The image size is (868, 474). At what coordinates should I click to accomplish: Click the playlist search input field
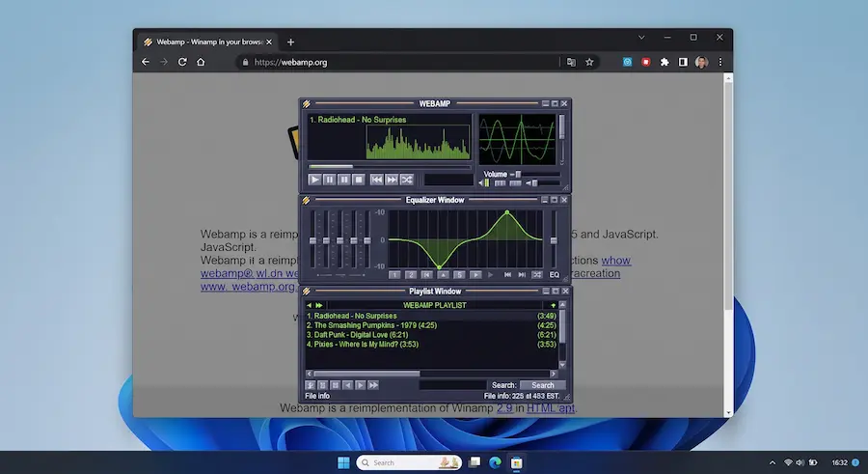click(452, 385)
